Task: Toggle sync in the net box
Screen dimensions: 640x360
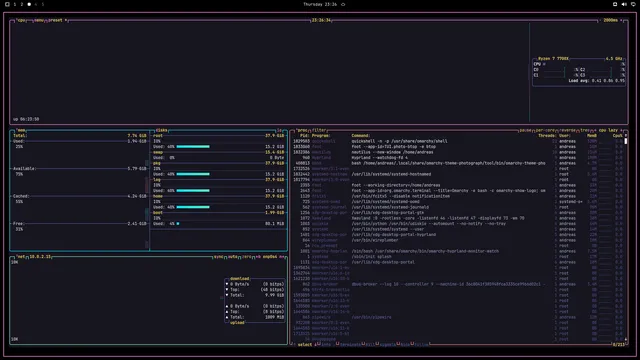Action: (219, 257)
